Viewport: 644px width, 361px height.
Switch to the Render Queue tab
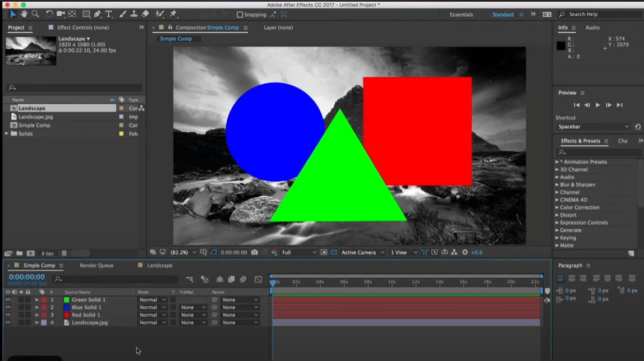click(96, 266)
